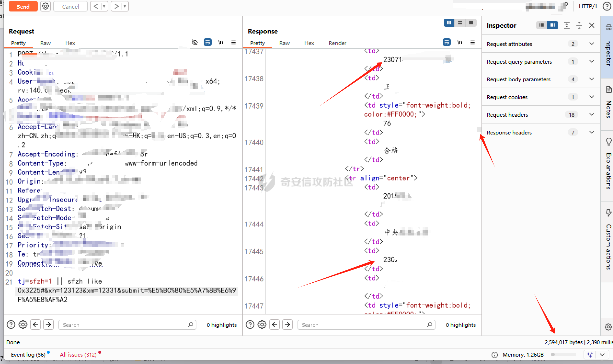Open the Response panel hamburger menu

472,42
